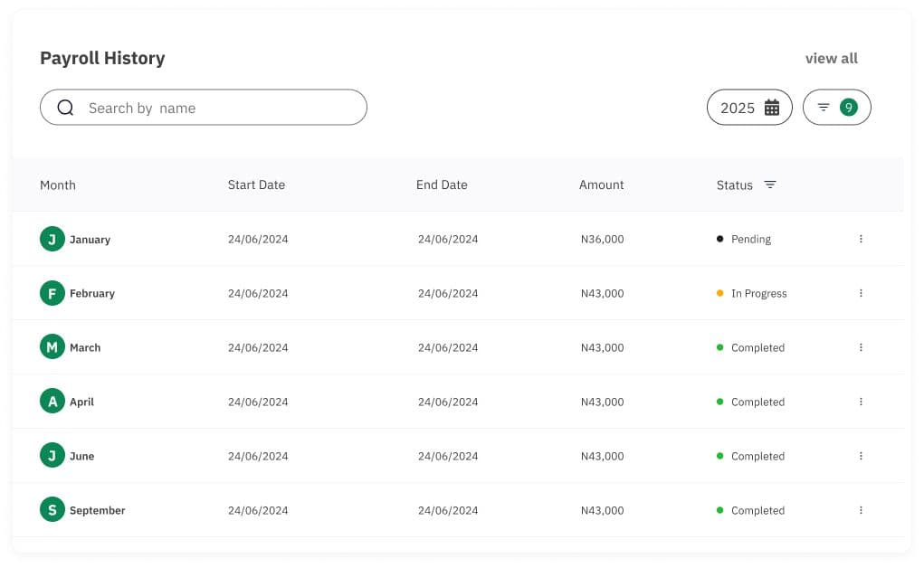Select the June row amount N43,000
This screenshot has height=568, width=924.
pos(601,456)
